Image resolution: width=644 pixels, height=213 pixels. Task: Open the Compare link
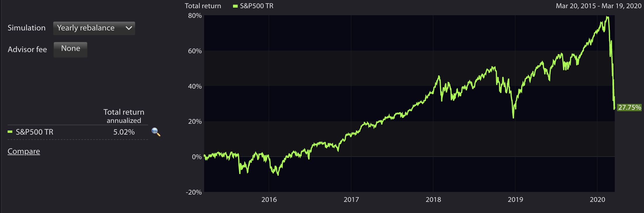click(x=24, y=151)
